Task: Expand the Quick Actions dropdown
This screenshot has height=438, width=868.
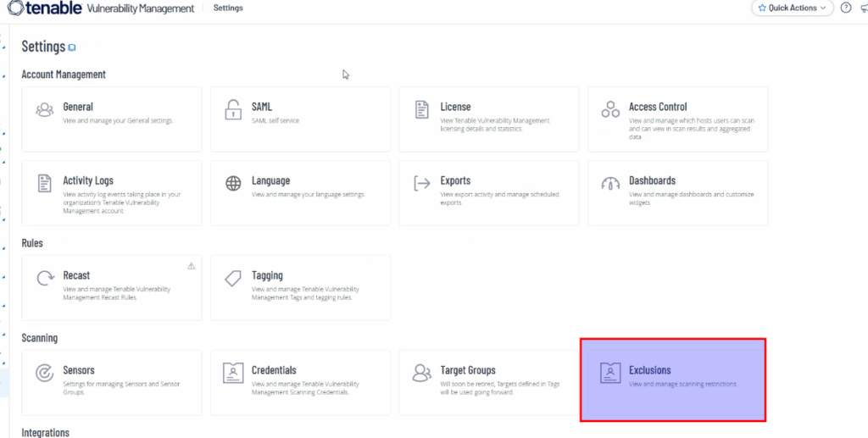Action: pyautogui.click(x=792, y=8)
